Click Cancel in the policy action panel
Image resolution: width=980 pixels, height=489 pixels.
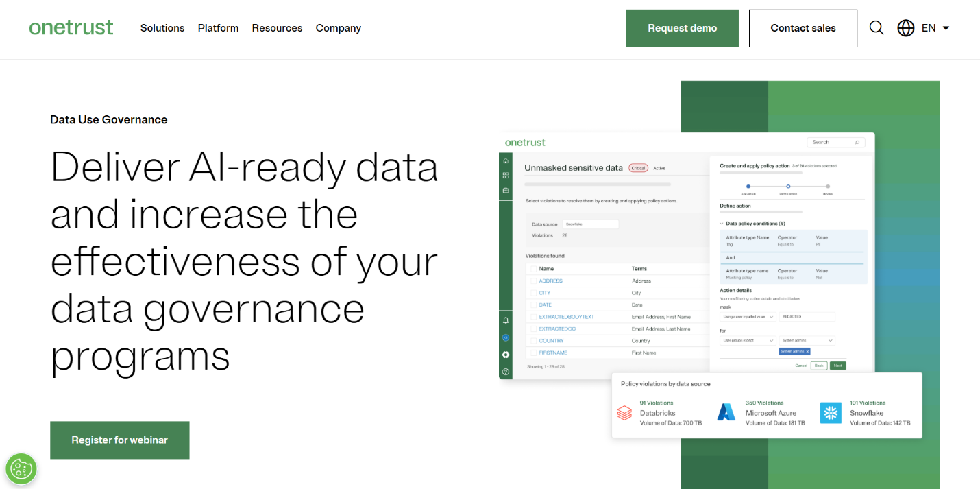point(800,366)
